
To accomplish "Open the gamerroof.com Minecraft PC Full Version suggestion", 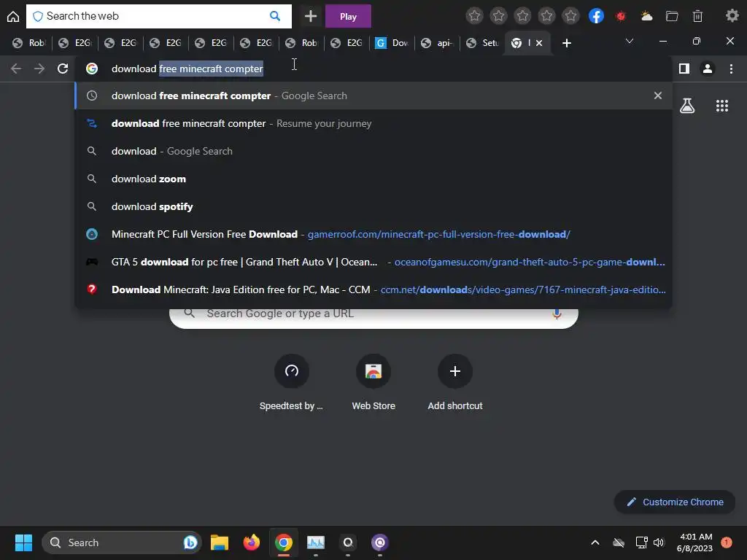I will (x=373, y=234).
